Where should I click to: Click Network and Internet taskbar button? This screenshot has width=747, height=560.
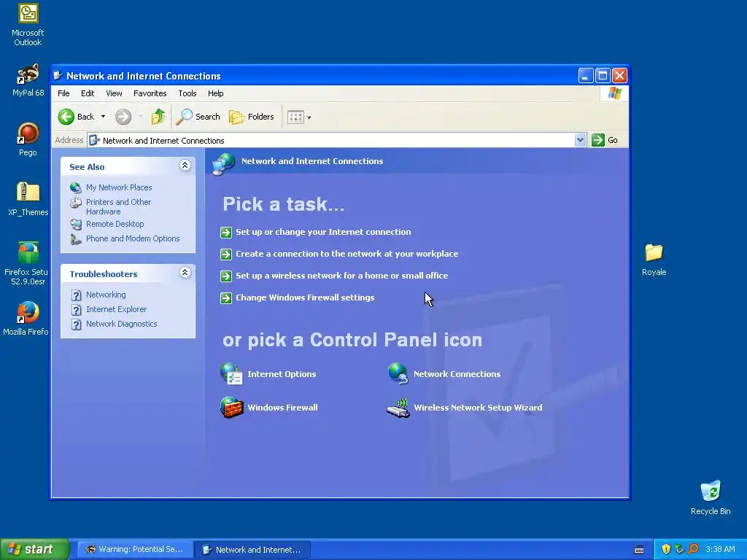(252, 550)
